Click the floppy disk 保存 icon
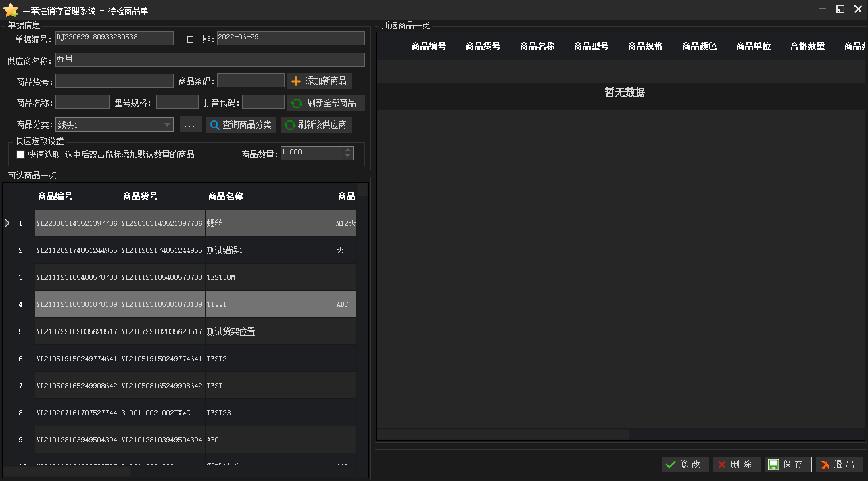 coord(773,465)
